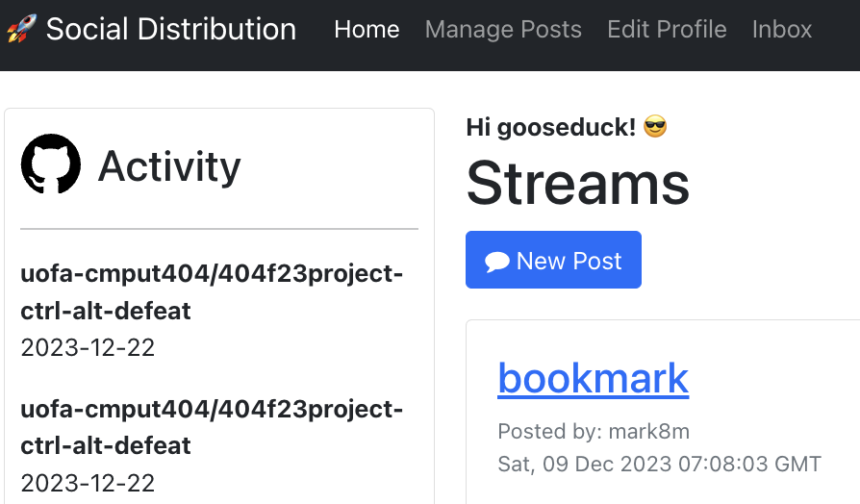Click the first activity's 2023-12-22 date

[x=88, y=347]
